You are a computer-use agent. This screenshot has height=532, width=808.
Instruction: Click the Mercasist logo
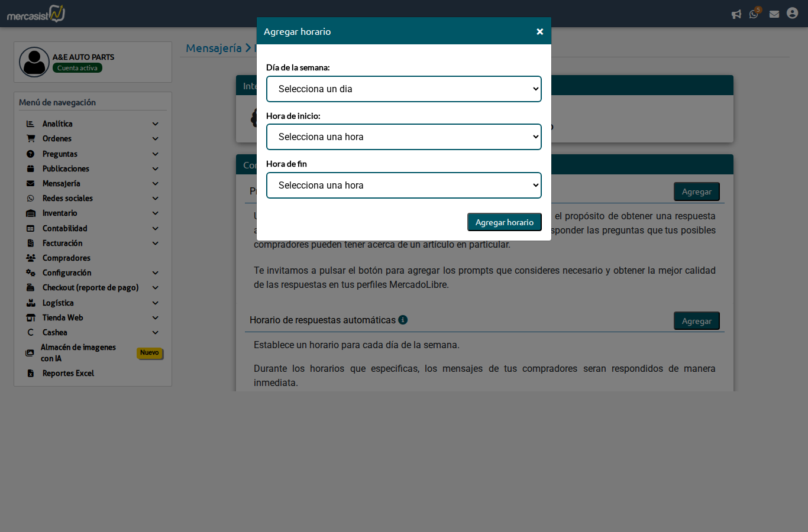click(x=36, y=14)
